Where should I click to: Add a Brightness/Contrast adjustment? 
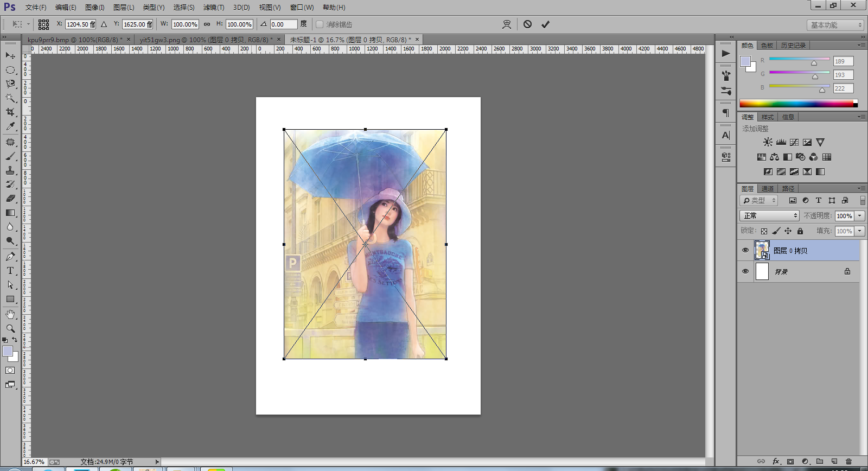768,142
